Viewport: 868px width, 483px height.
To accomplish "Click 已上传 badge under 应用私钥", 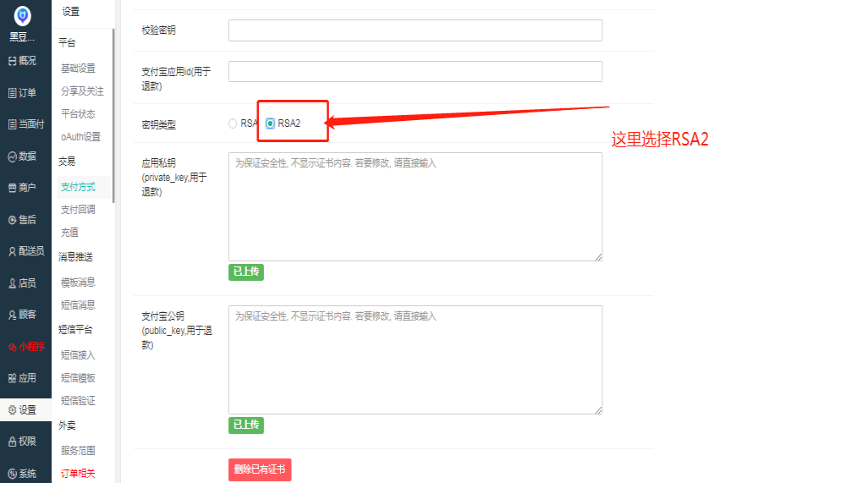I will (x=246, y=272).
